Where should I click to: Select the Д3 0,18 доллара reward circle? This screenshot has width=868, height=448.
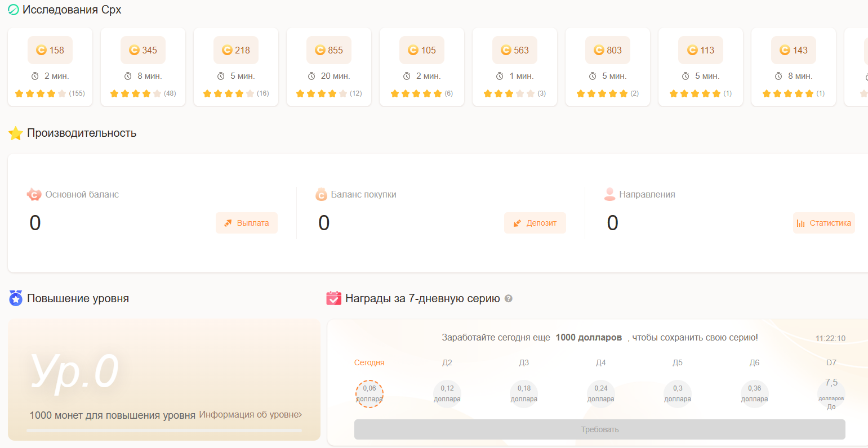coord(524,393)
